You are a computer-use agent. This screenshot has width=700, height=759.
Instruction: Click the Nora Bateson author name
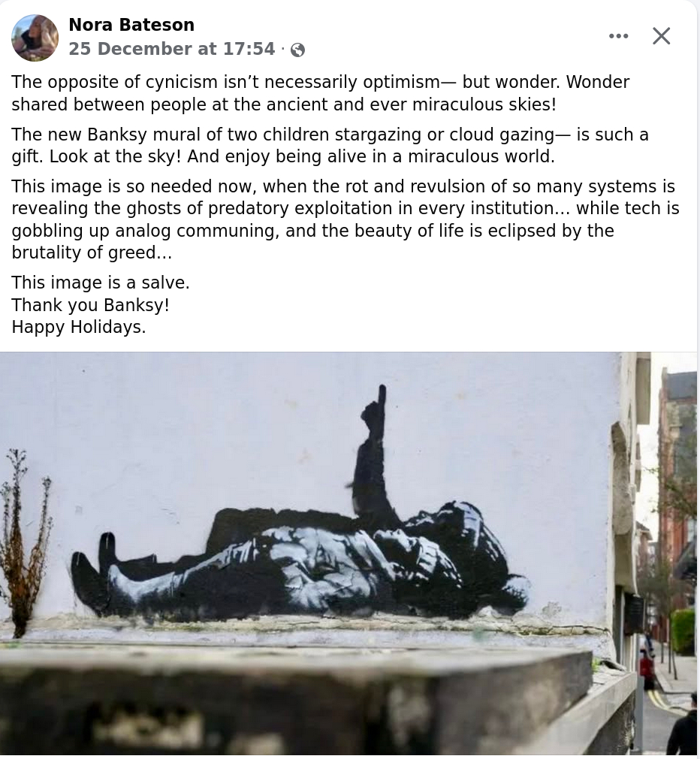(x=131, y=25)
